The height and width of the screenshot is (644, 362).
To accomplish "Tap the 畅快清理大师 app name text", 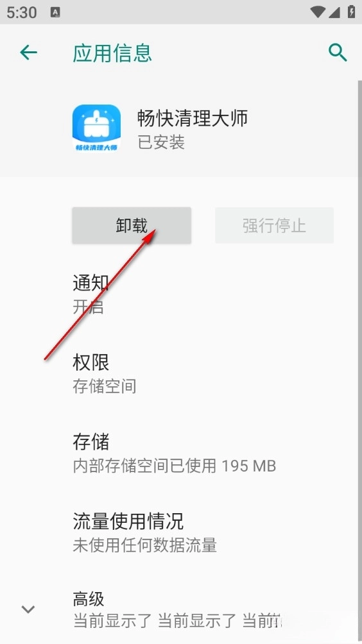I will pos(193,118).
